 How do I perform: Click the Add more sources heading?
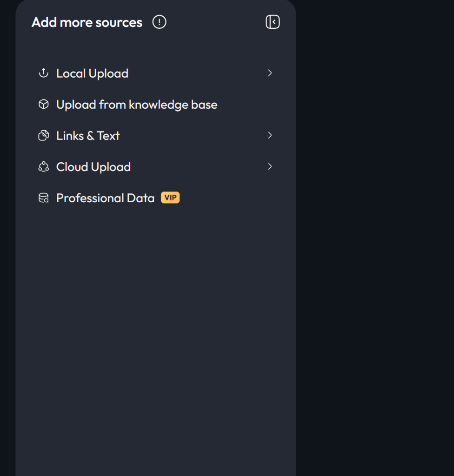pyautogui.click(x=87, y=22)
